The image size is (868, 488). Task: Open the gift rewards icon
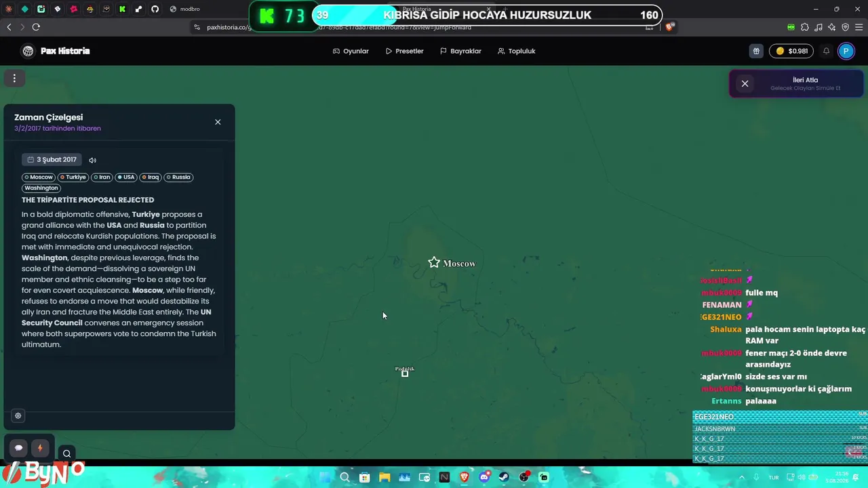click(756, 51)
